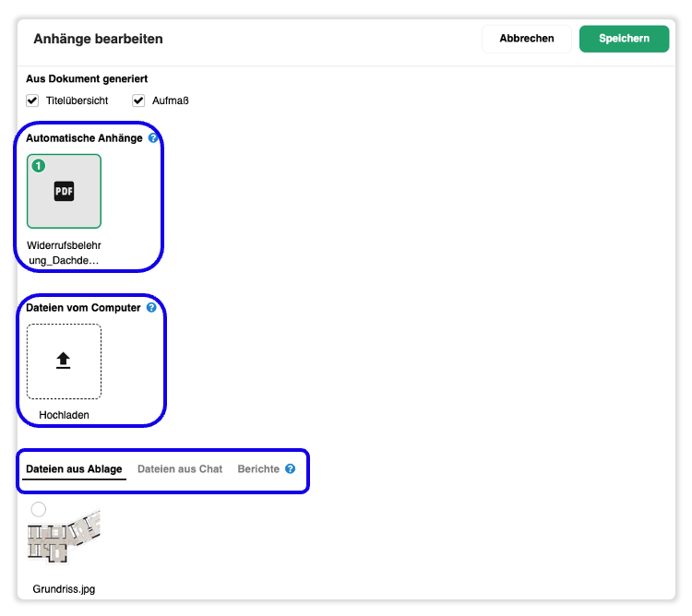This screenshot has width=692, height=616.
Task: Click the dashed upload drop area
Action: (x=64, y=361)
